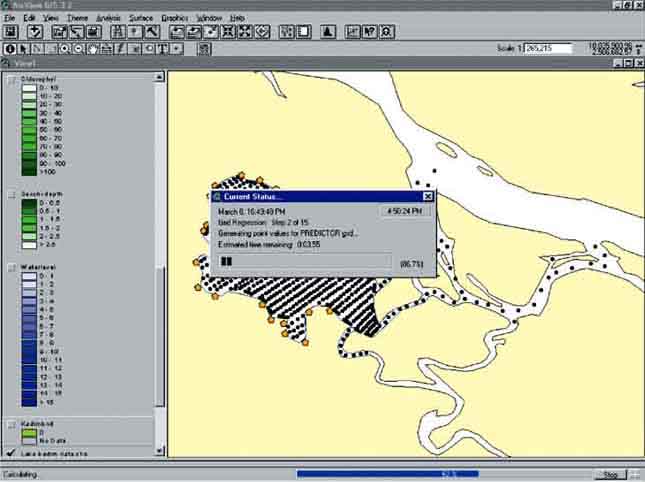Select the Pointer arrow tool
The height and width of the screenshot is (482, 645).
[24, 48]
